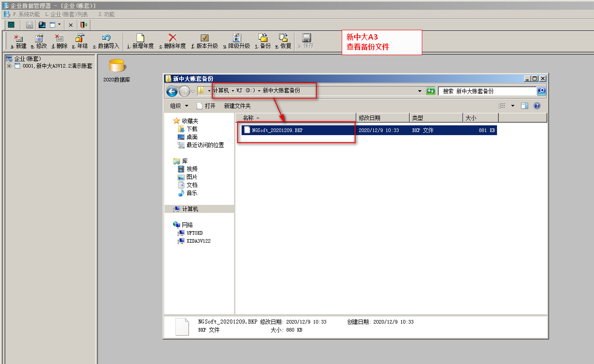Click WJ (D:) in the address breadcrumb
The image size is (594, 364).
pyautogui.click(x=246, y=90)
